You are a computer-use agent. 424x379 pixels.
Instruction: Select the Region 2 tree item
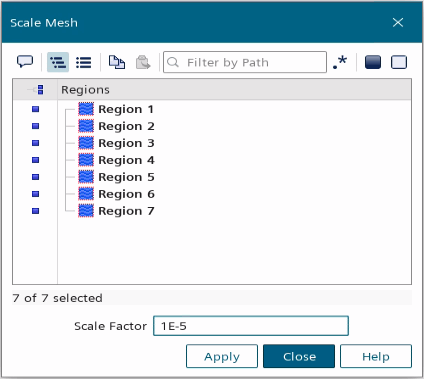click(126, 126)
